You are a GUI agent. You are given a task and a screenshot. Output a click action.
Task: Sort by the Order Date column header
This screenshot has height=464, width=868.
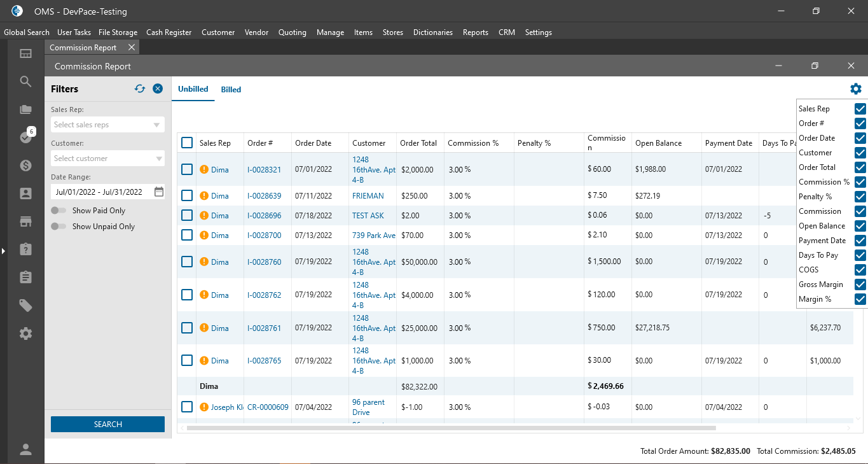313,143
